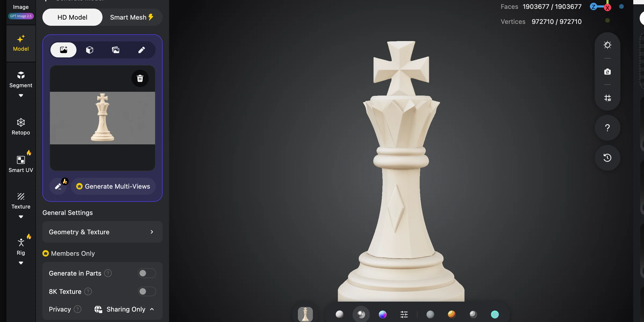Delete the uploaded chess king image
The image size is (644, 322).
tap(140, 78)
